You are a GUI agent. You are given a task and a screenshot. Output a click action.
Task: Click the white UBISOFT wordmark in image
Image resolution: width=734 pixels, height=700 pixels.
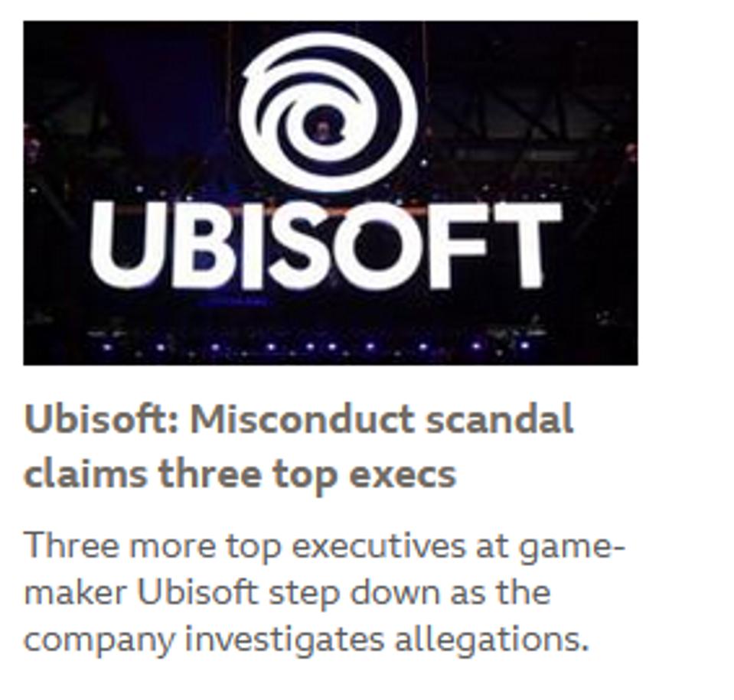click(x=325, y=246)
